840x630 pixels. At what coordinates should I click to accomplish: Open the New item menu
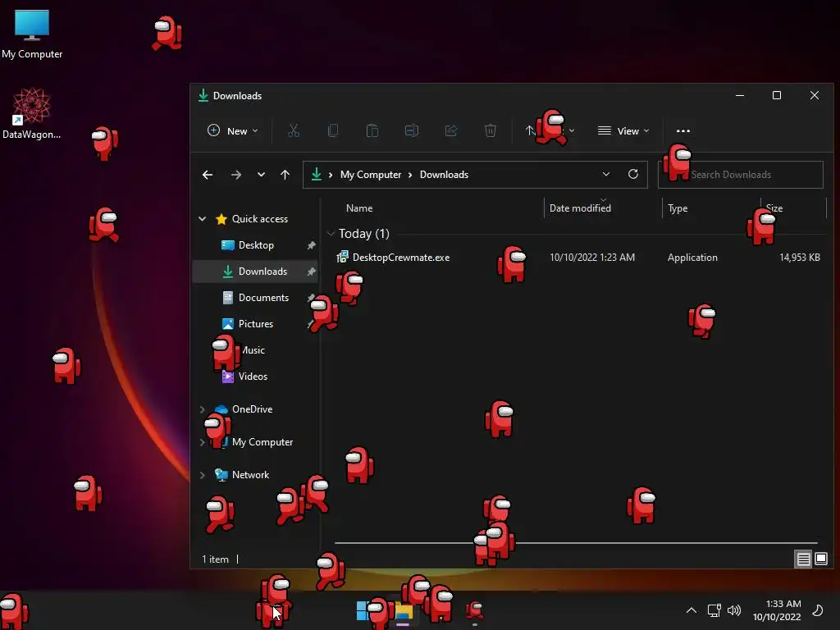click(x=232, y=130)
